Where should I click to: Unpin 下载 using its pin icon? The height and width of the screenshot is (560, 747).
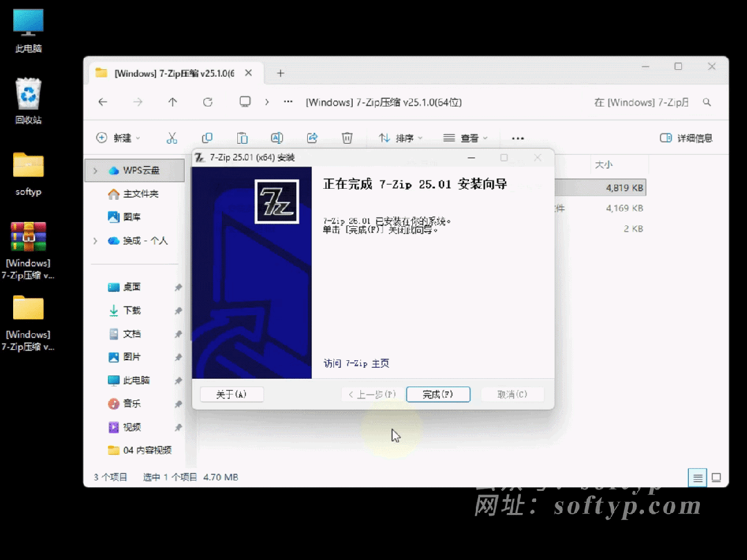(178, 310)
